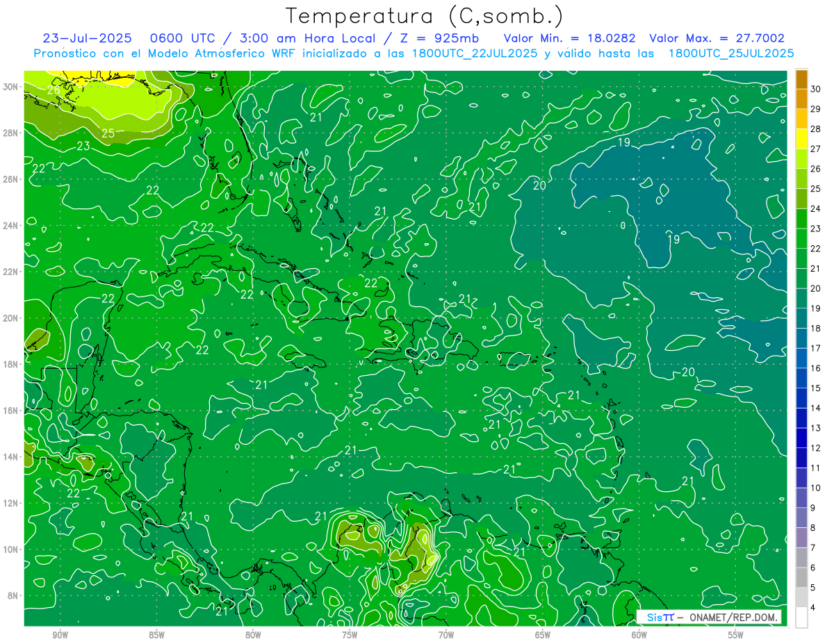Click the ONAMET/REP.DOM. credit label

[734, 617]
